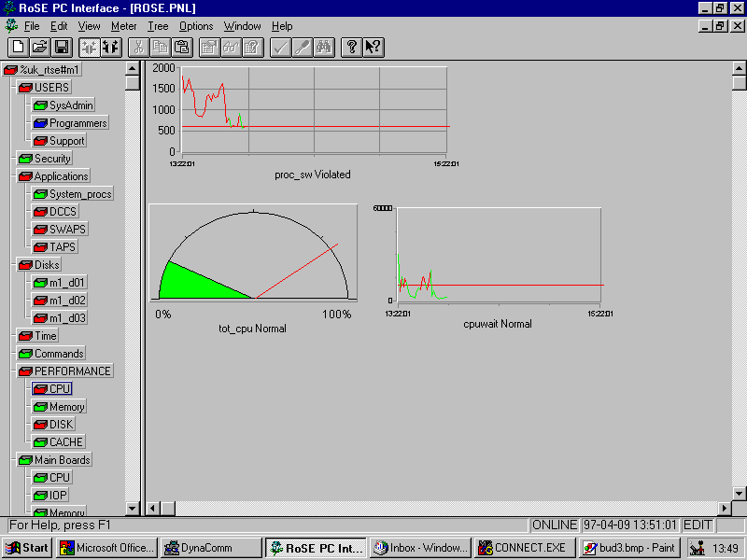
Task: Click the New file toolbar icon
Action: (18, 47)
